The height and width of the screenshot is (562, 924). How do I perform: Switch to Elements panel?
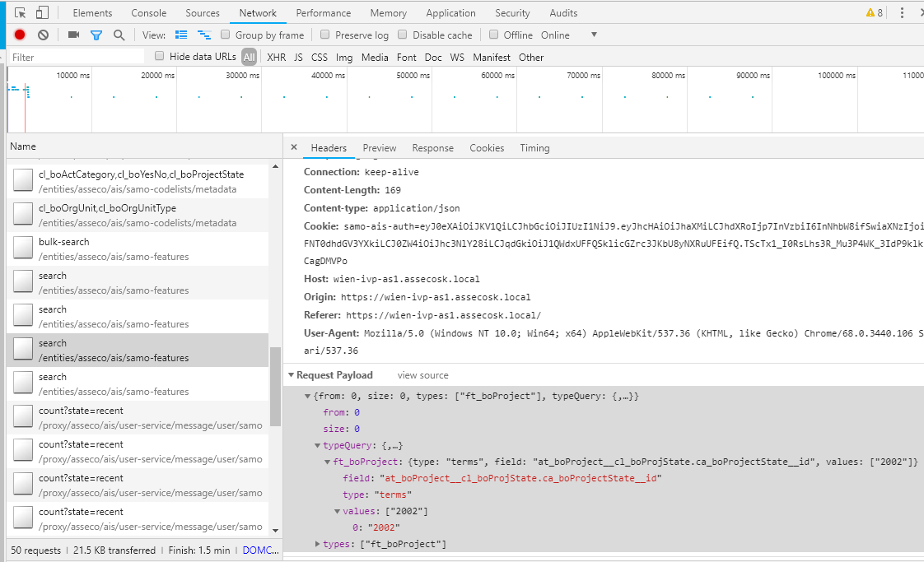pyautogui.click(x=92, y=12)
